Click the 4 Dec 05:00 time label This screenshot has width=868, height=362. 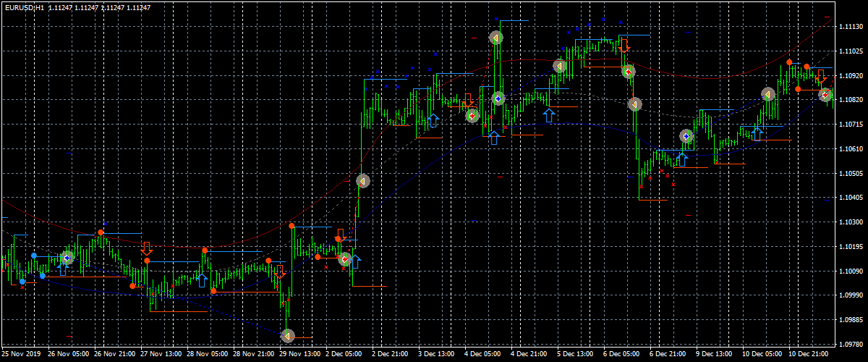[483, 355]
